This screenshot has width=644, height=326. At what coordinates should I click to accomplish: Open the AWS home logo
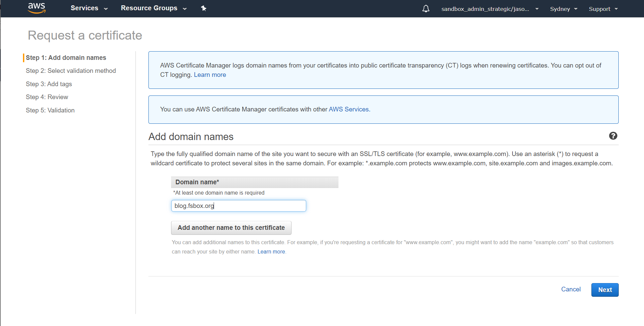click(37, 8)
